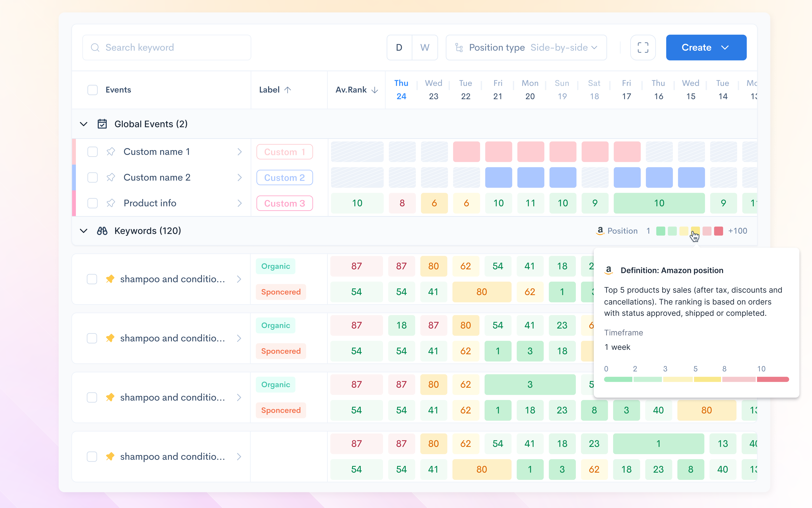Open the Position type dropdown
The image size is (812, 508).
pyautogui.click(x=526, y=47)
